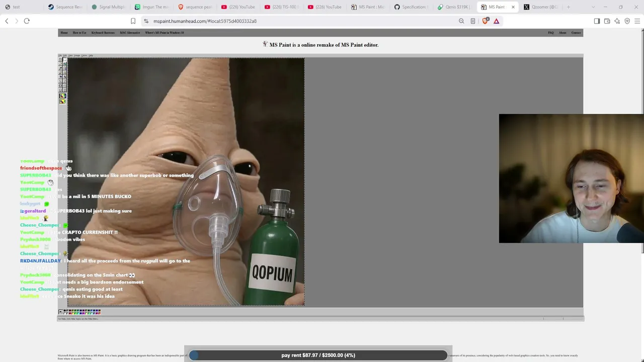Choose the transparent selection option icon
This screenshot has height=362, width=644.
coord(62,102)
